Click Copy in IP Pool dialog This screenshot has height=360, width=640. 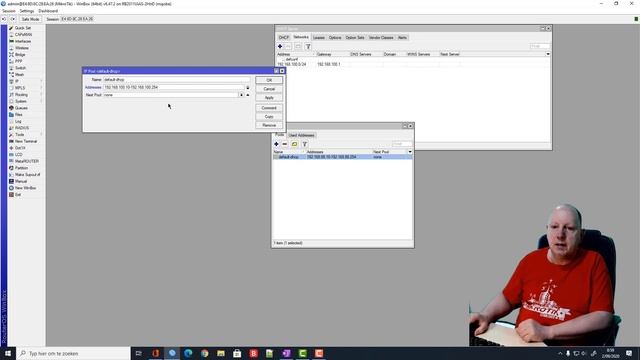(269, 117)
